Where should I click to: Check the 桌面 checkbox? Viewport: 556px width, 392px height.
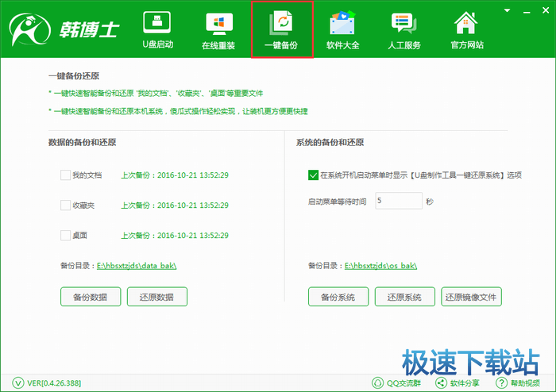tap(65, 236)
